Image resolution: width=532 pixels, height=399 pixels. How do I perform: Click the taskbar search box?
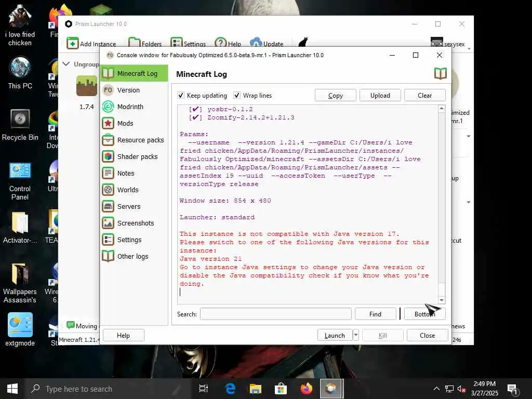point(108,389)
